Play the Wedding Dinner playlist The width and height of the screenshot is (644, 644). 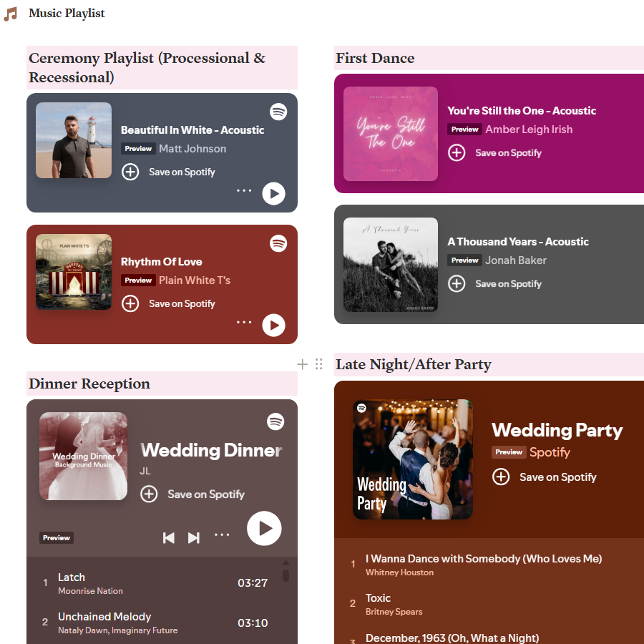tap(264, 528)
